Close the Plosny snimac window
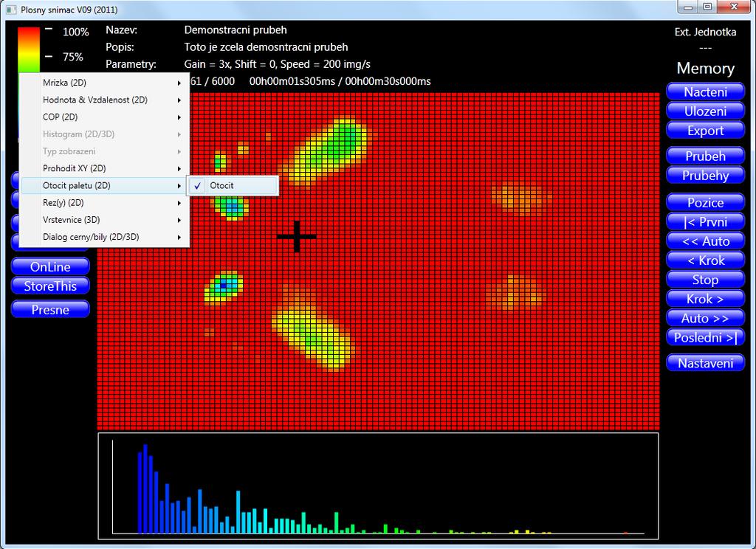The image size is (756, 549). click(x=734, y=7)
